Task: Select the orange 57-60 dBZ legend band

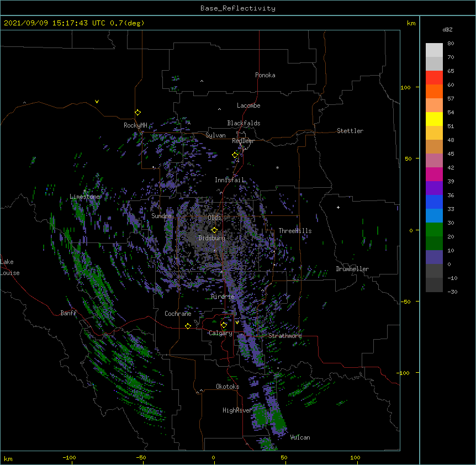Action: [x=434, y=91]
